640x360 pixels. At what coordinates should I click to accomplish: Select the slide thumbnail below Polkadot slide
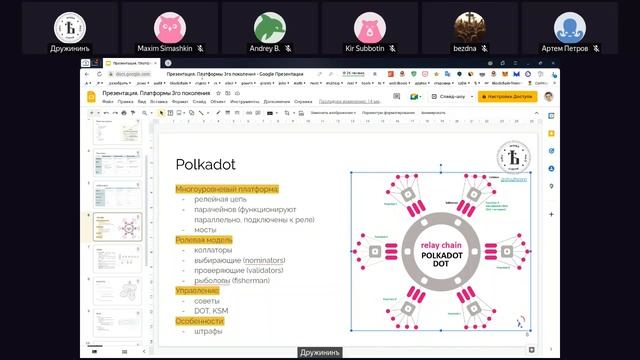(118, 259)
